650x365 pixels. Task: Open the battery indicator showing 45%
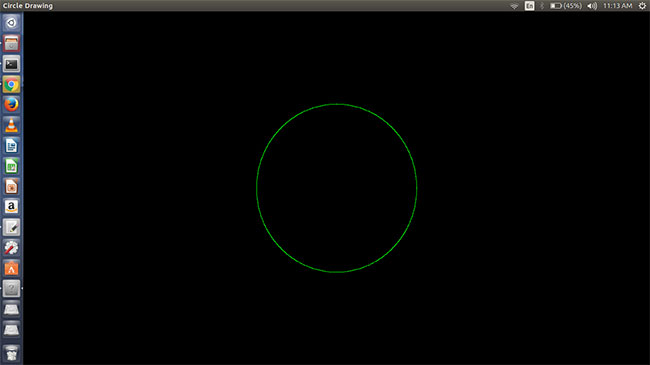coord(566,6)
